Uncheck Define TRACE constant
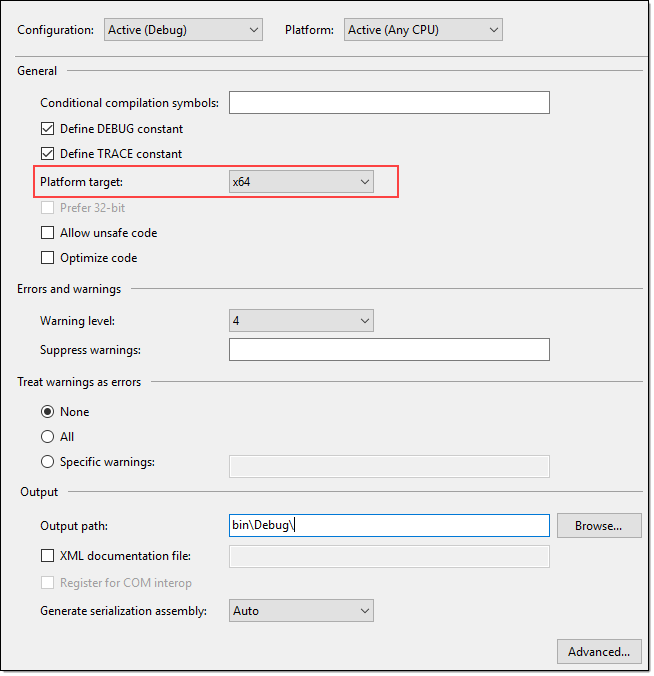 pyautogui.click(x=47, y=154)
